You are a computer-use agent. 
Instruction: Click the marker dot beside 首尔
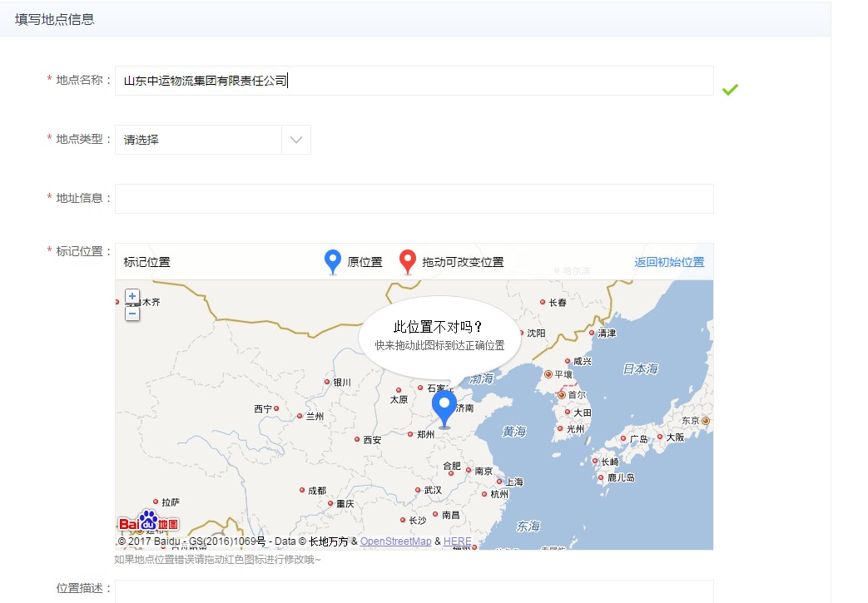[x=561, y=395]
